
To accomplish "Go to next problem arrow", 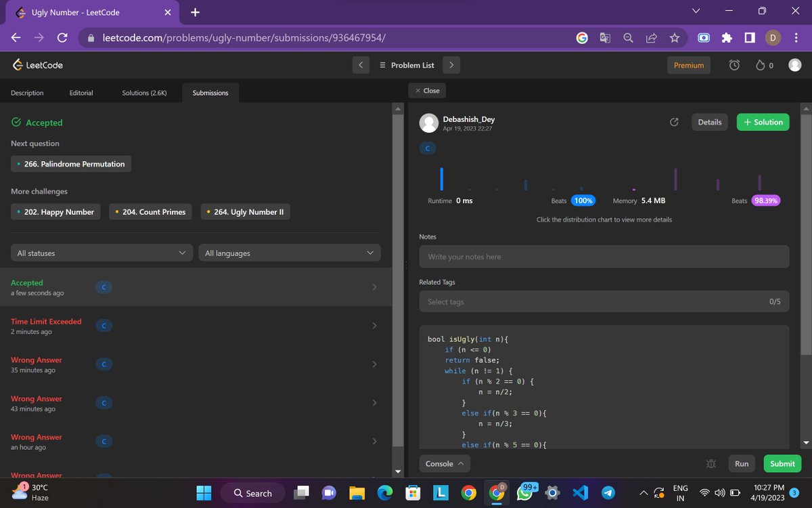I will (451, 65).
